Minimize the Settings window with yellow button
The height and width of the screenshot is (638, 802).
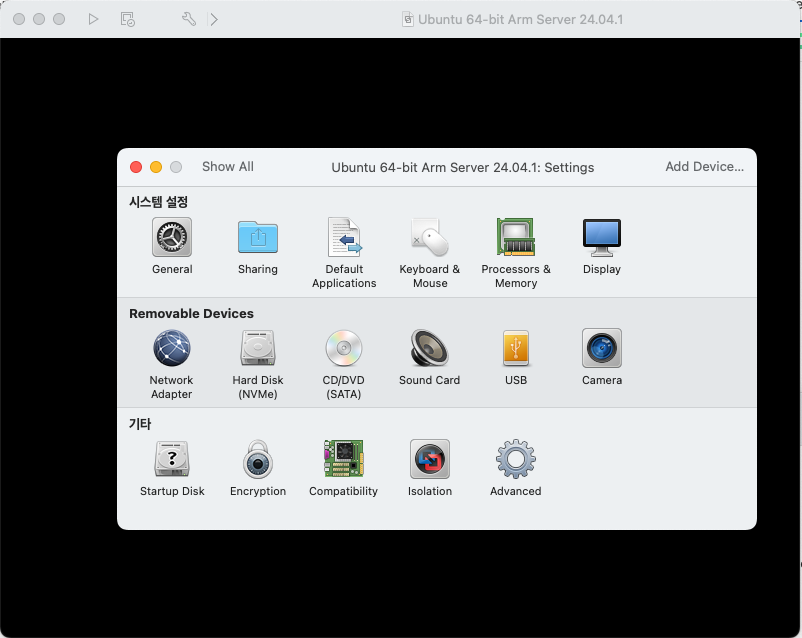(156, 167)
